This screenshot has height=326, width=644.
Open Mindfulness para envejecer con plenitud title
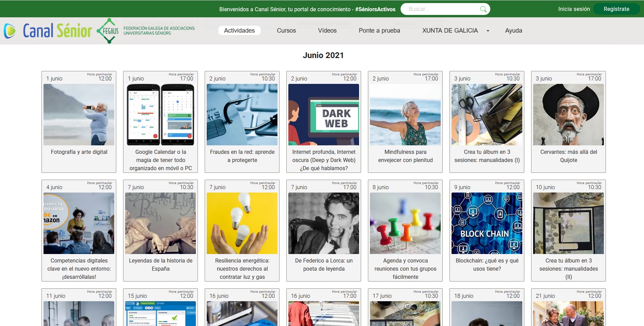[x=405, y=156]
